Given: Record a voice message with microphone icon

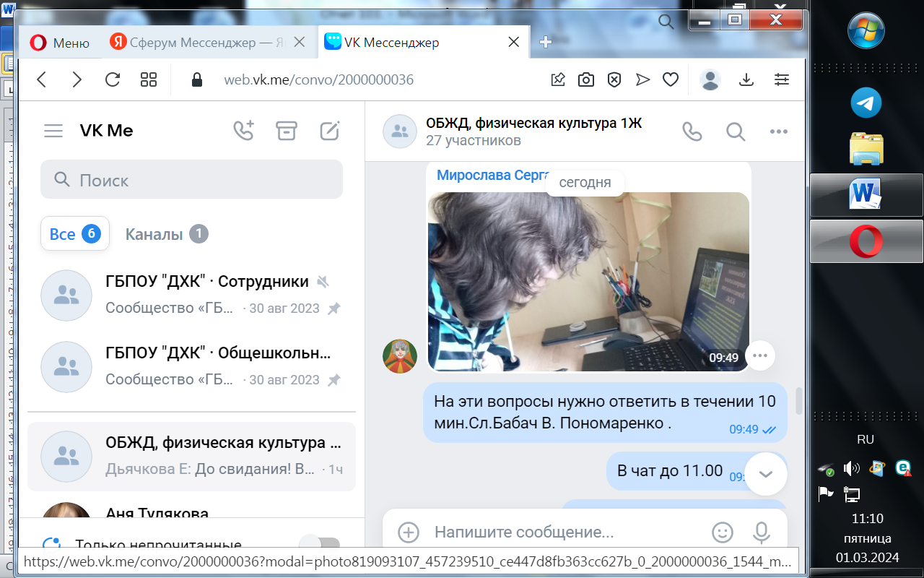Looking at the screenshot, I should pos(761,532).
